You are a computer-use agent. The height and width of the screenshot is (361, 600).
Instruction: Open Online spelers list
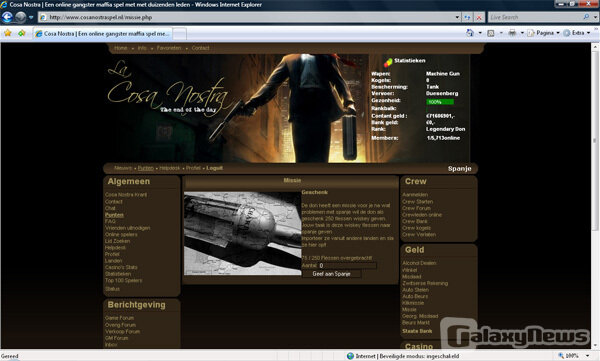click(121, 234)
